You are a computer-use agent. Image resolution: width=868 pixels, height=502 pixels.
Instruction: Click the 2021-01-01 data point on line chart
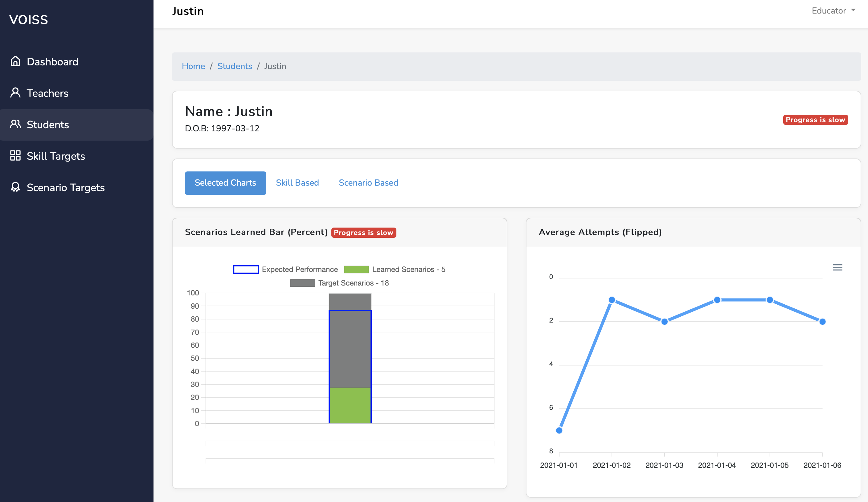click(559, 430)
